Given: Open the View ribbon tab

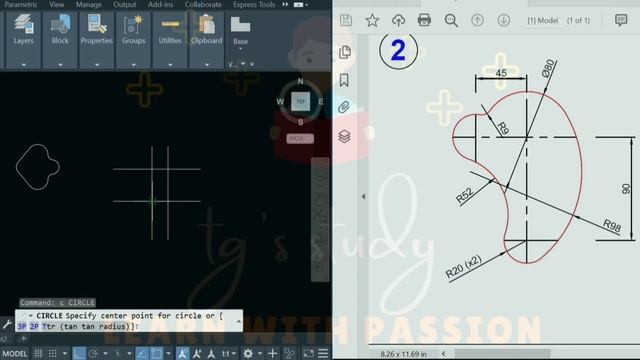Looking at the screenshot, I should coord(56,4).
